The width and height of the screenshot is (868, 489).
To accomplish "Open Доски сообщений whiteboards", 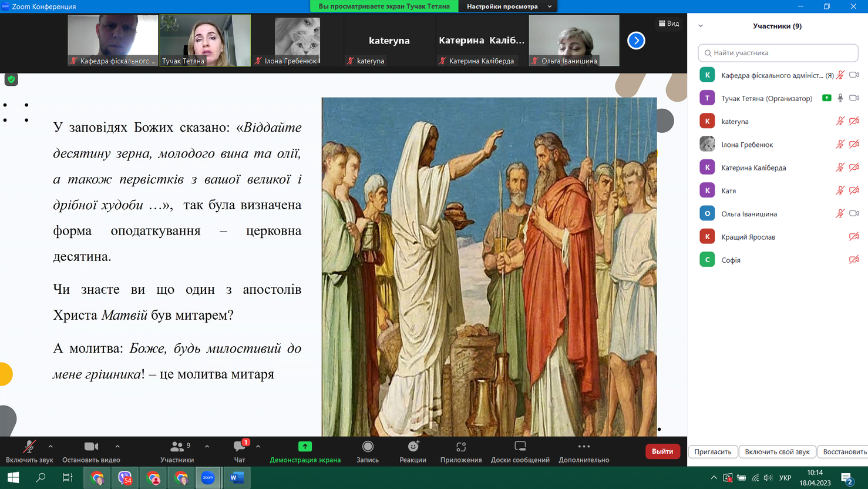I will (520, 451).
